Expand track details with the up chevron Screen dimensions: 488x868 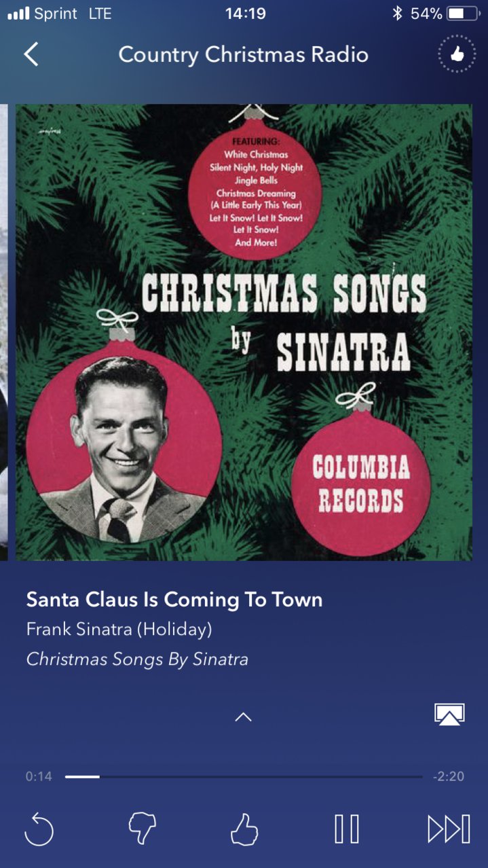click(x=243, y=717)
